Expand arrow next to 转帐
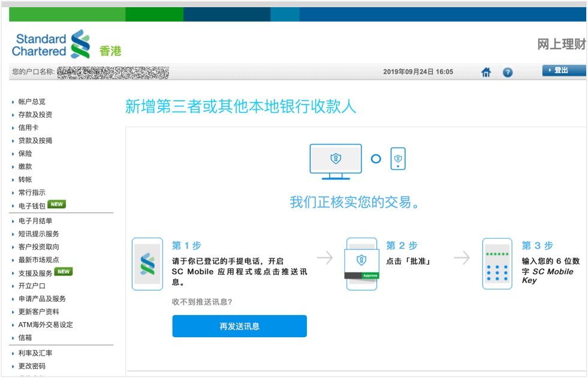588x378 pixels. tap(13, 180)
